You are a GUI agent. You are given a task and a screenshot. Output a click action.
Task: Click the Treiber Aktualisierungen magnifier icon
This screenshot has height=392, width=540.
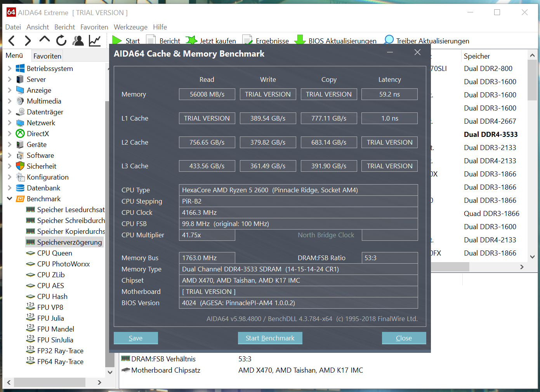[389, 40]
